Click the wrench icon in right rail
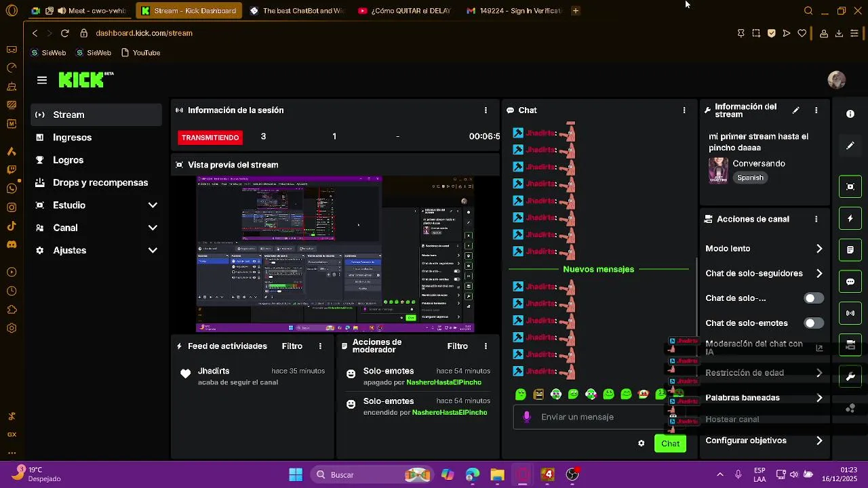The width and height of the screenshot is (868, 488). (850, 377)
